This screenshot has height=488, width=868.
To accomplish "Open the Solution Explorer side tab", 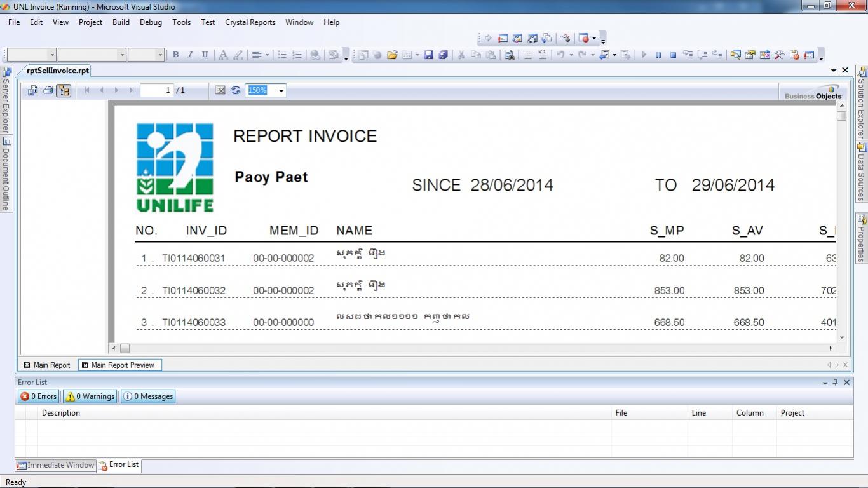I will (x=862, y=102).
